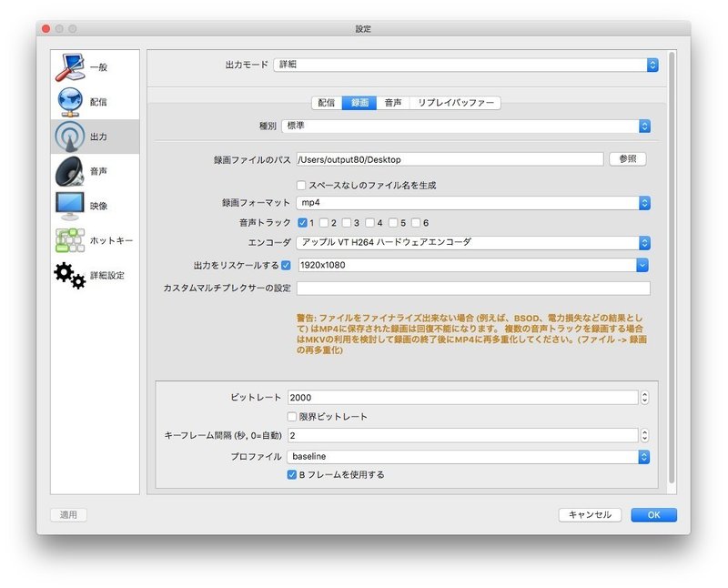This screenshot has height=588, width=728.
Task: Click the ビットレート field showing 2000
Action: click(463, 398)
